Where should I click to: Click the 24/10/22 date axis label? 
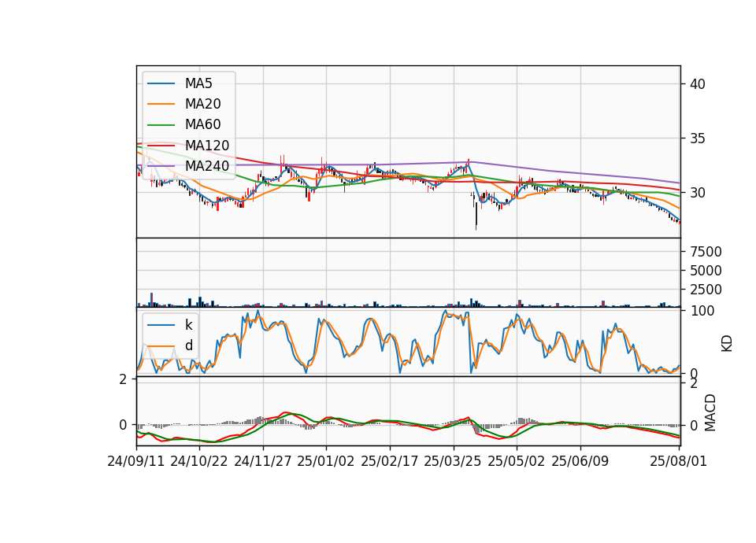click(x=199, y=461)
